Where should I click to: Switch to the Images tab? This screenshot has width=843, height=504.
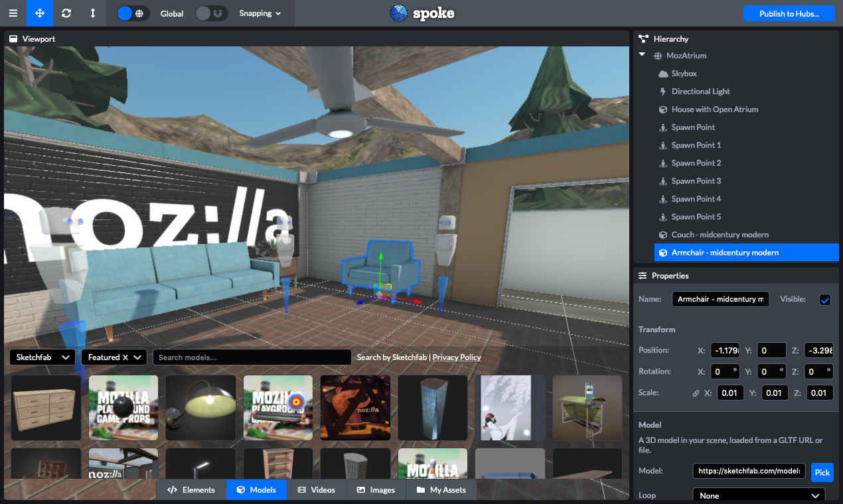pyautogui.click(x=376, y=490)
